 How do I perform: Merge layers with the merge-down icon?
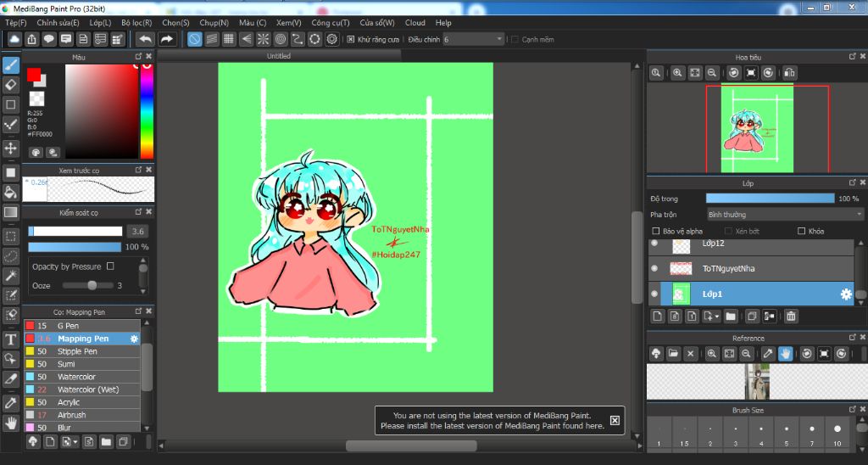click(769, 316)
